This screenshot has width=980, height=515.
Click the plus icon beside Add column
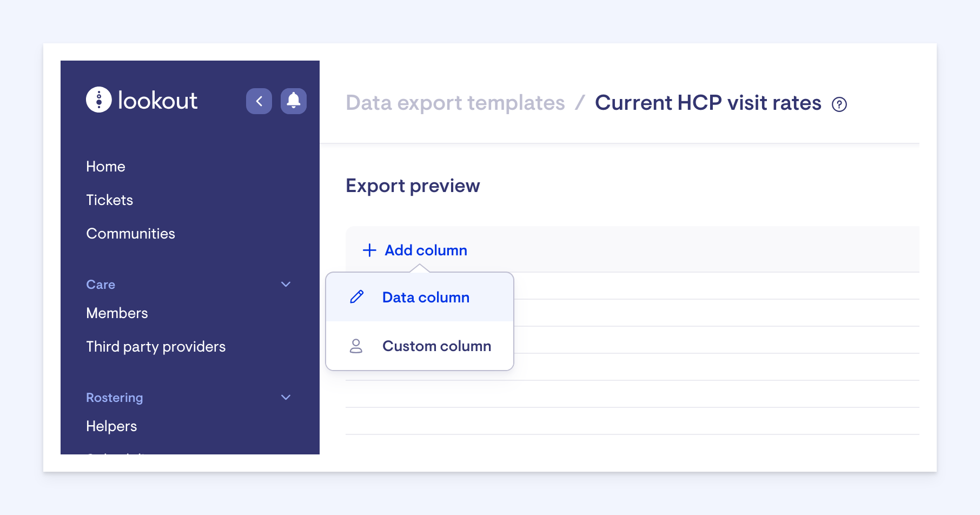[x=369, y=250]
